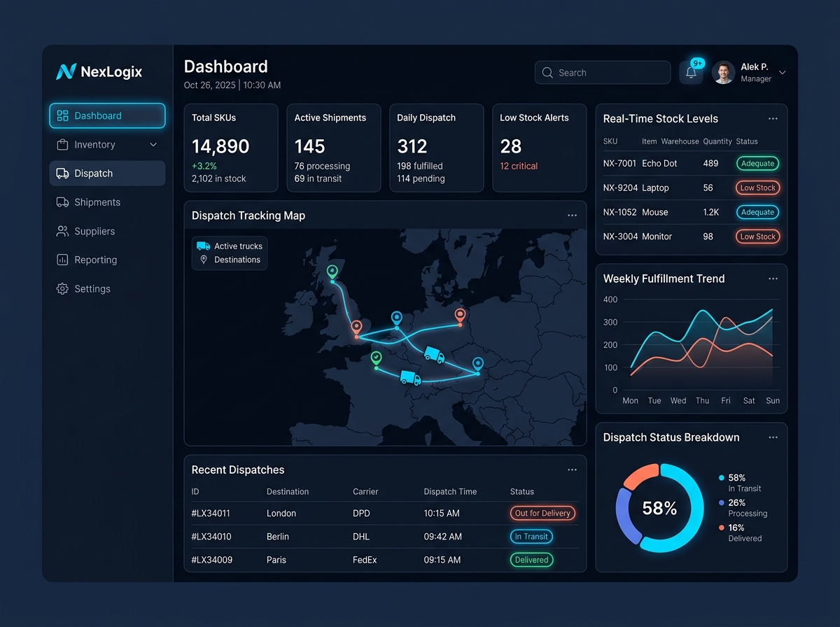Click the Settings gear icon
Image resolution: width=840 pixels, height=627 pixels.
(62, 288)
